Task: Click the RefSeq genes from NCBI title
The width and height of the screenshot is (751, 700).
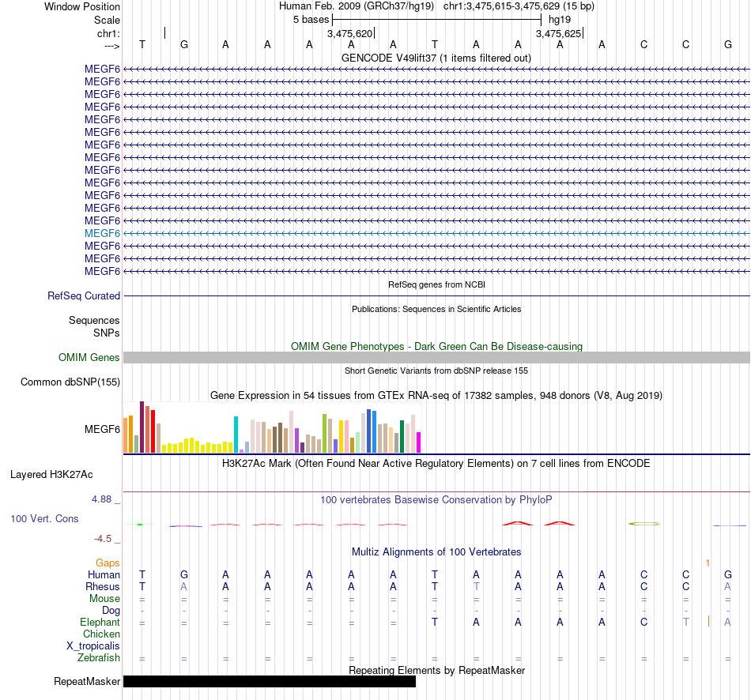Action: 437,284
